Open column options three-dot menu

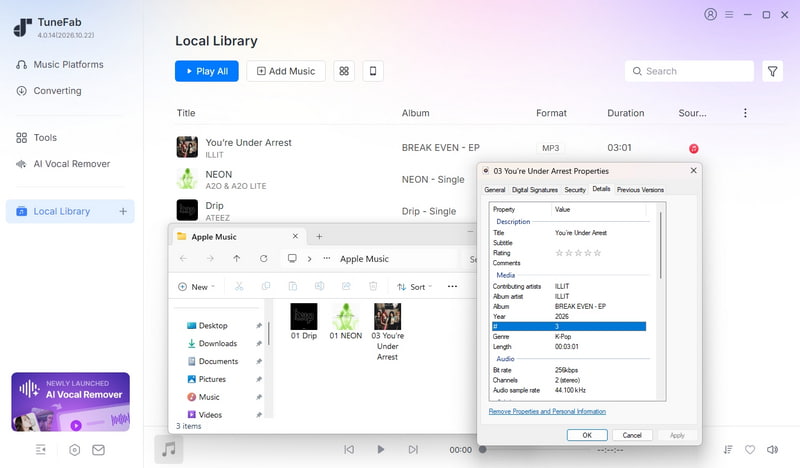click(x=745, y=113)
